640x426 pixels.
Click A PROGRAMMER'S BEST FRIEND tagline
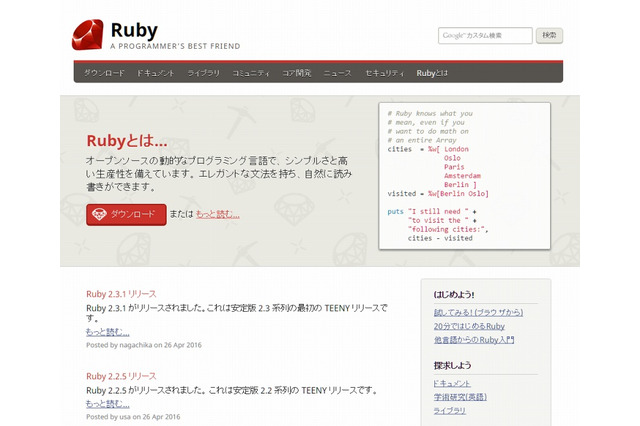point(176,46)
